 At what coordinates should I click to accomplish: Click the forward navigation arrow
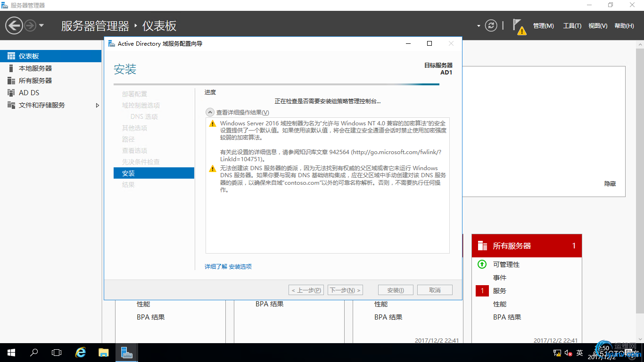tap(30, 25)
